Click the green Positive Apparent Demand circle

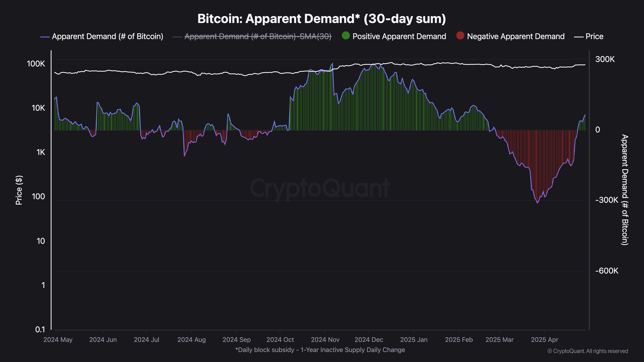click(346, 36)
